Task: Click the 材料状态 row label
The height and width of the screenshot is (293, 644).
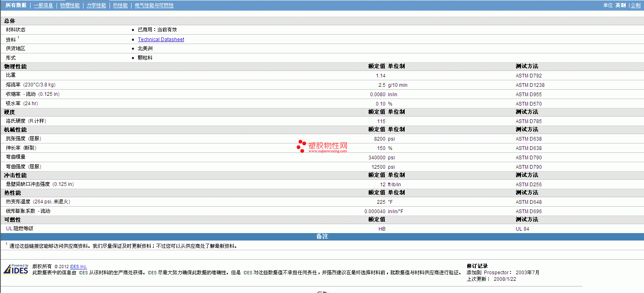Action: (15, 30)
